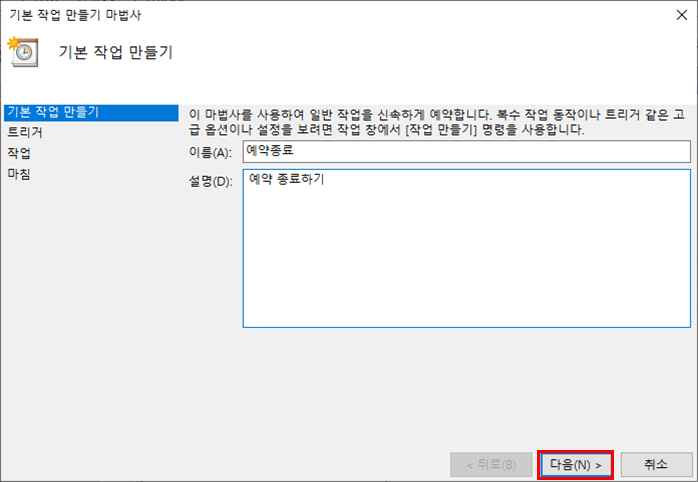The image size is (698, 482).
Task: Click the wizard description paragraph text
Action: coord(437,122)
